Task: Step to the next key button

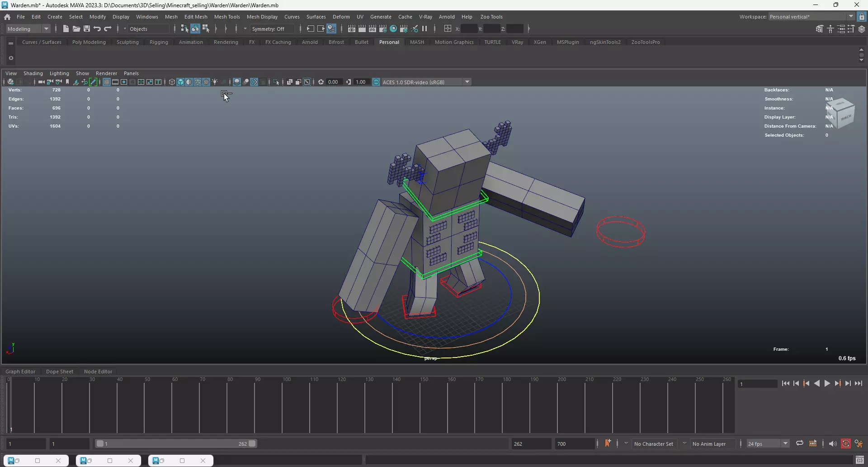Action: (838, 383)
